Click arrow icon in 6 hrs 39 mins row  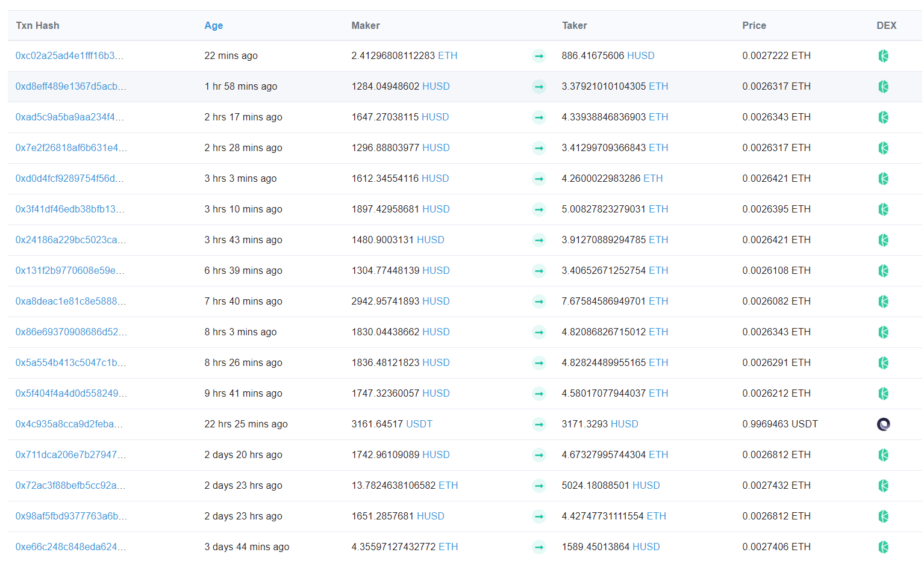539,271
